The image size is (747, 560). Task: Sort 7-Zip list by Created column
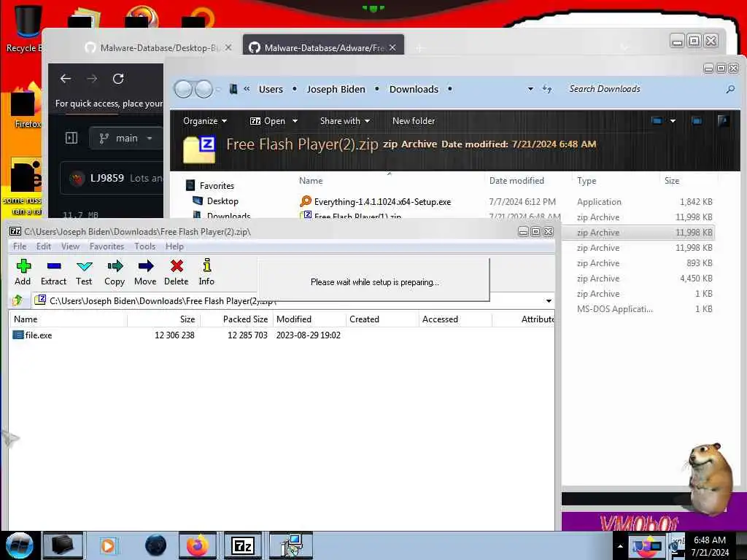coord(382,319)
